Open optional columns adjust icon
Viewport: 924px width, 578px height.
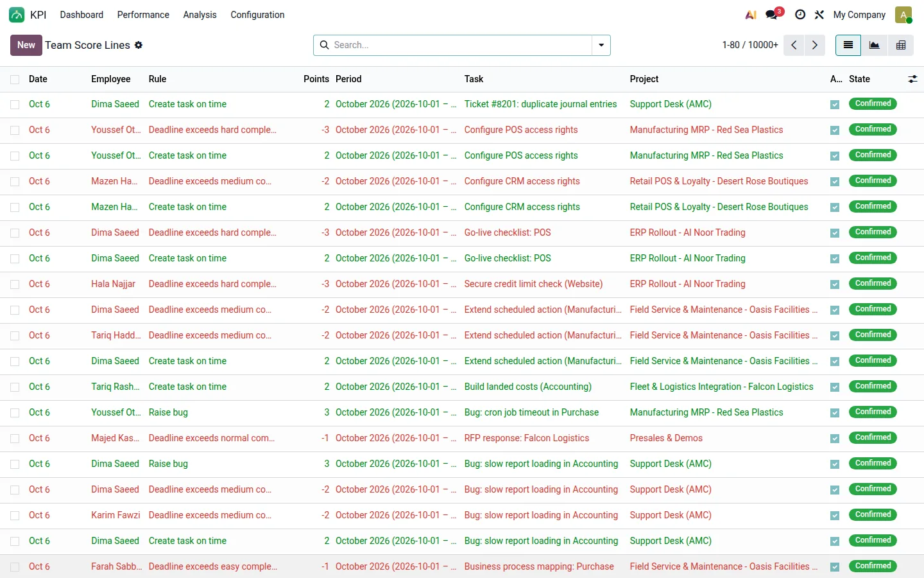(x=912, y=79)
